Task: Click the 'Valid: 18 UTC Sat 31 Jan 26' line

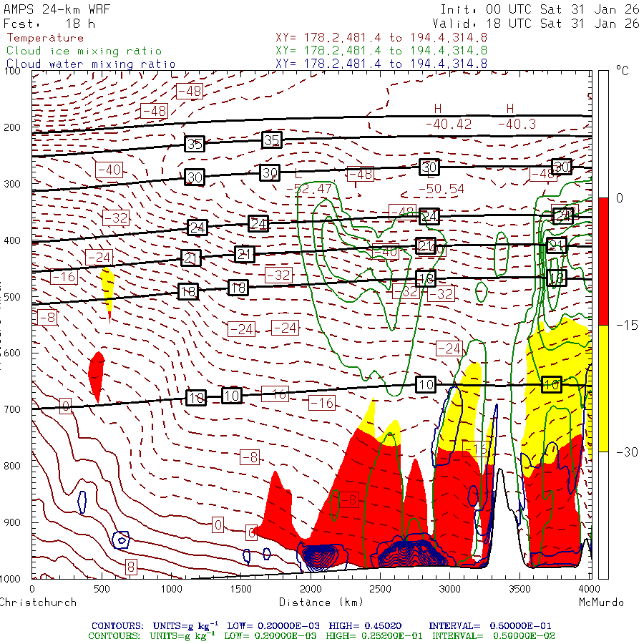Action: 535,24
